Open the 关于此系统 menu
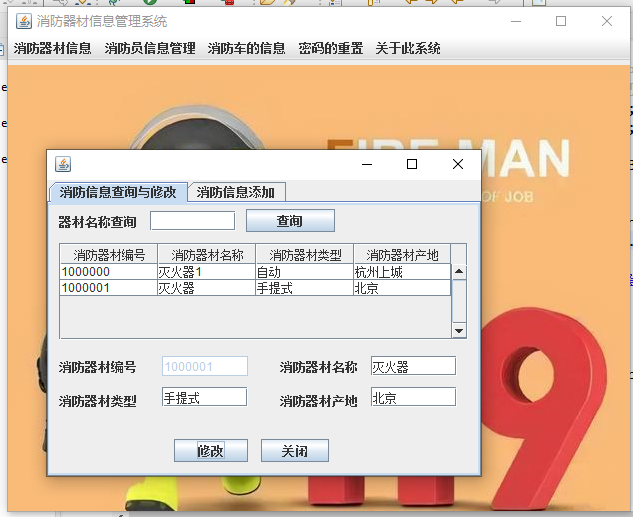 coord(408,48)
